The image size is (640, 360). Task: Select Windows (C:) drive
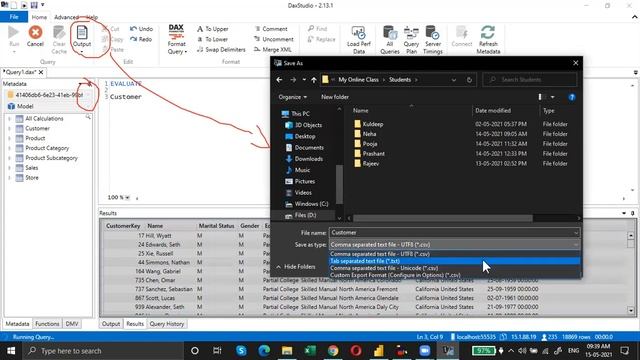point(311,204)
